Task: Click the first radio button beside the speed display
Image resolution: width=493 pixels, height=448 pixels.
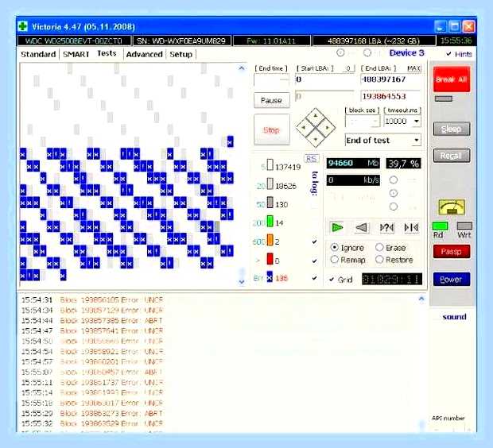Action: coord(394,180)
